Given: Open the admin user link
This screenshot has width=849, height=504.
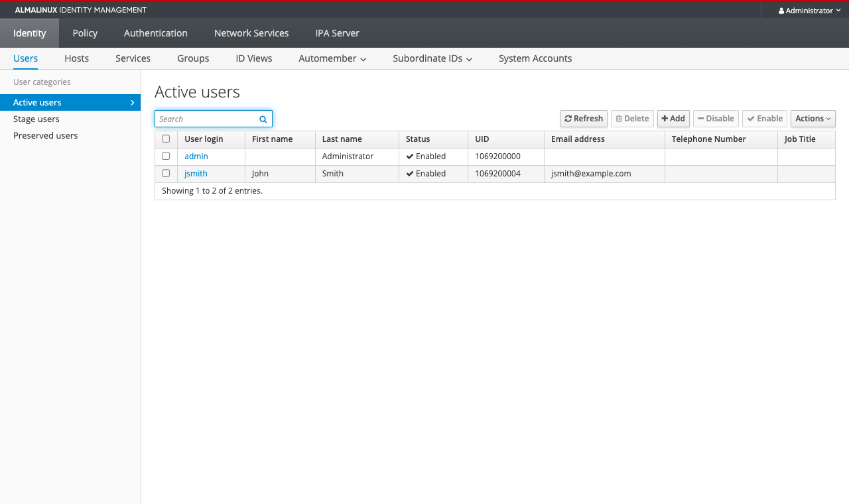Looking at the screenshot, I should (196, 157).
